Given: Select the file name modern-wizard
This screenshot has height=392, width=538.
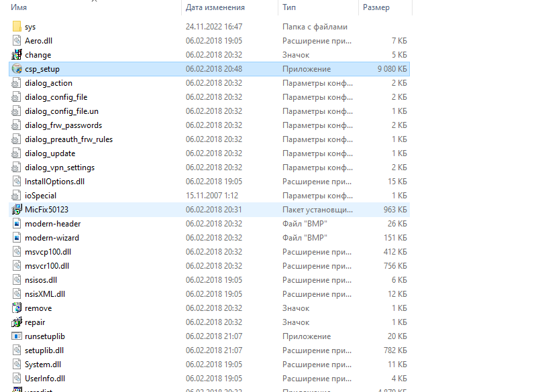Looking at the screenshot, I should point(52,237).
